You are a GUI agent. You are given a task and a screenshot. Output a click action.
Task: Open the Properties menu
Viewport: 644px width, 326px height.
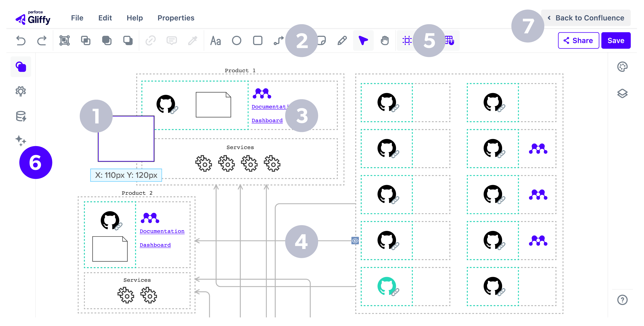pos(176,18)
